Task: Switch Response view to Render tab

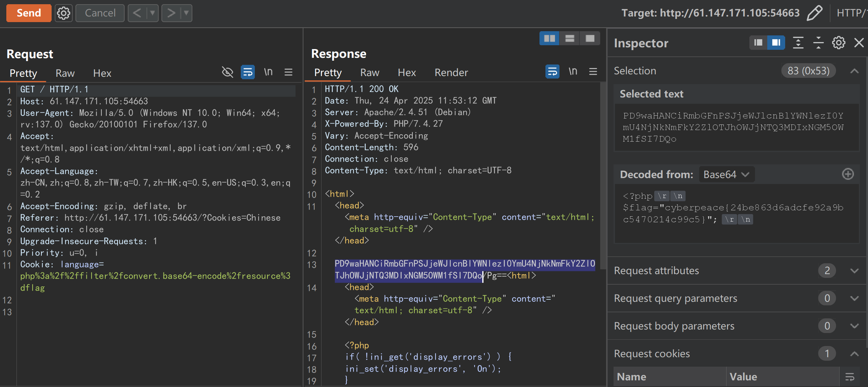Action: coord(451,73)
